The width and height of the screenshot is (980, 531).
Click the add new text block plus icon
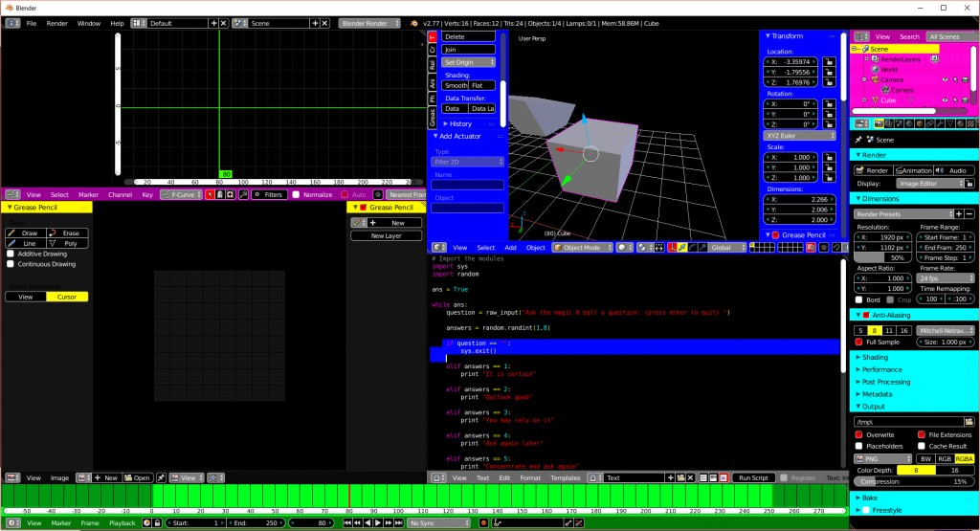(671, 478)
